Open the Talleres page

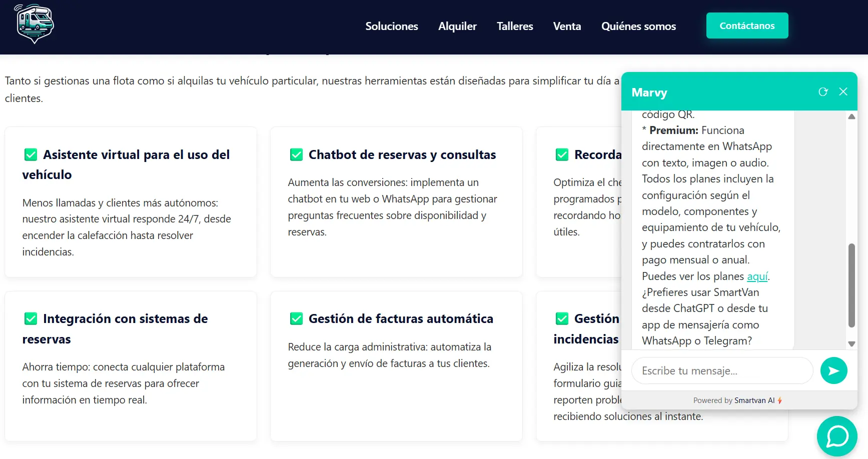click(515, 26)
